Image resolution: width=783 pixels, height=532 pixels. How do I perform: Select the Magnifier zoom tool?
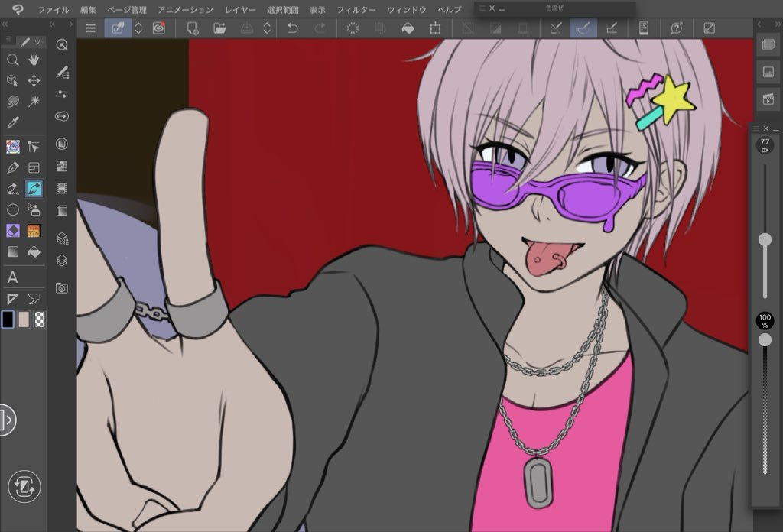coord(13,60)
